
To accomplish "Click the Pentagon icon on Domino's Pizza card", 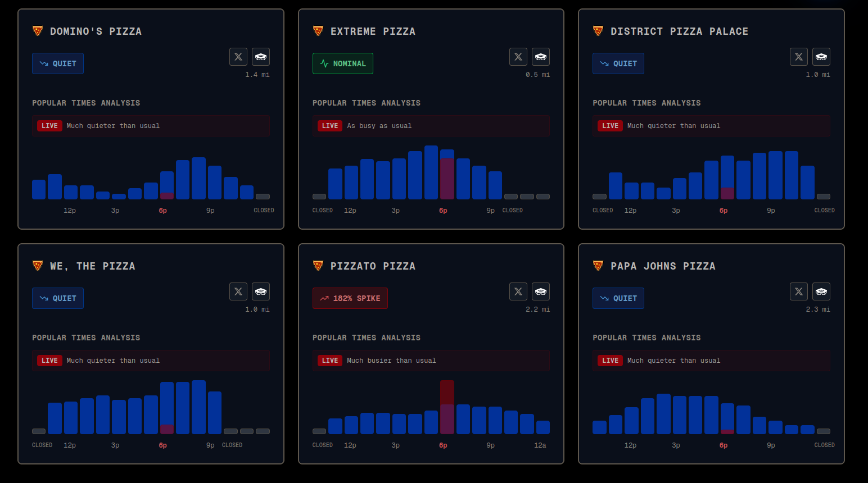I will pos(261,57).
